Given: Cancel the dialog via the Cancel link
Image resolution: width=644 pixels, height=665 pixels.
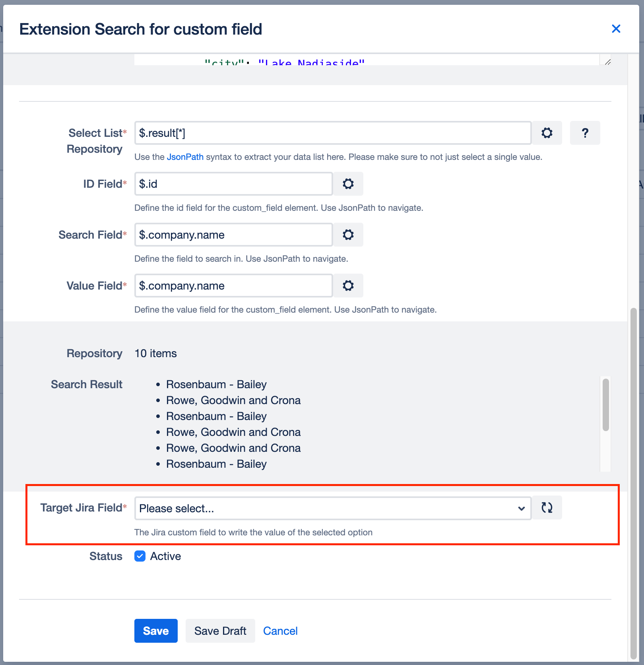Looking at the screenshot, I should (x=280, y=631).
